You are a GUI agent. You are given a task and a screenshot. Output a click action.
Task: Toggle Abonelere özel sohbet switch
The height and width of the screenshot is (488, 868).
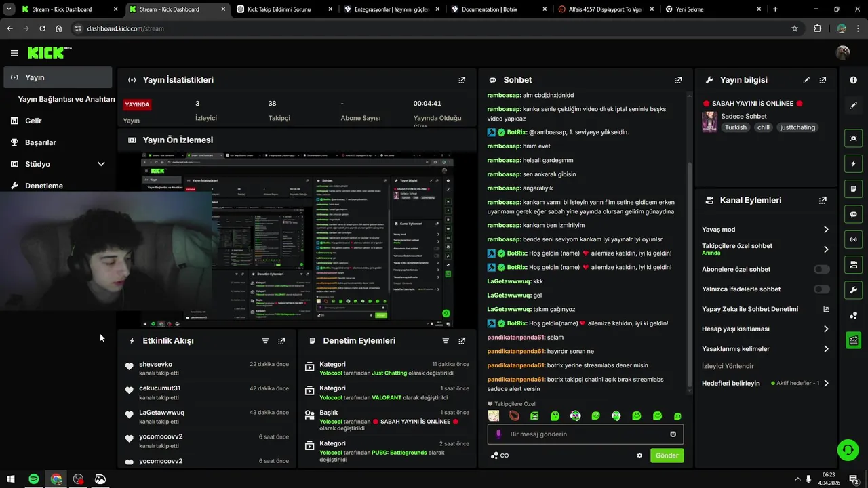(x=821, y=270)
